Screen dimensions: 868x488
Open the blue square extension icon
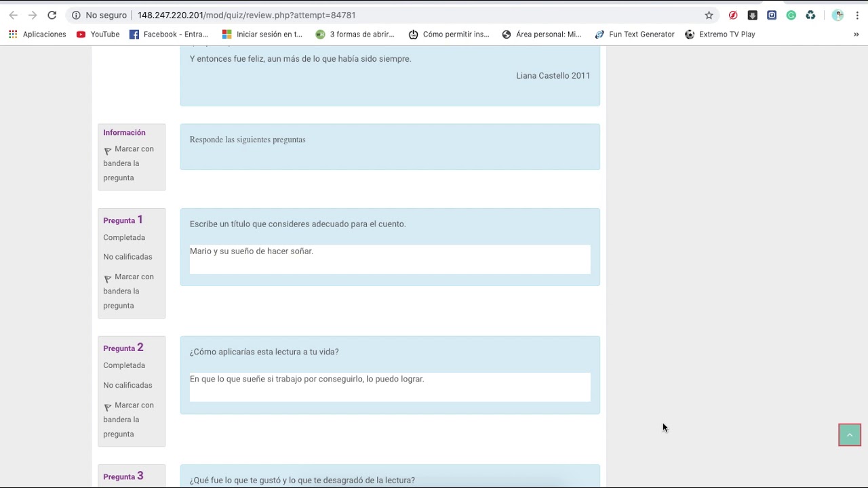pos(772,15)
